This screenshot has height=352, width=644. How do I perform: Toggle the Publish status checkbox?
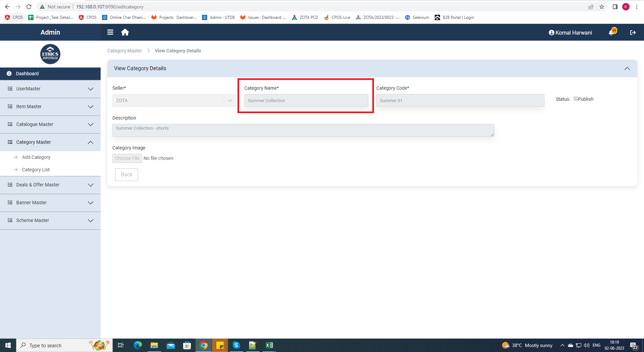576,99
